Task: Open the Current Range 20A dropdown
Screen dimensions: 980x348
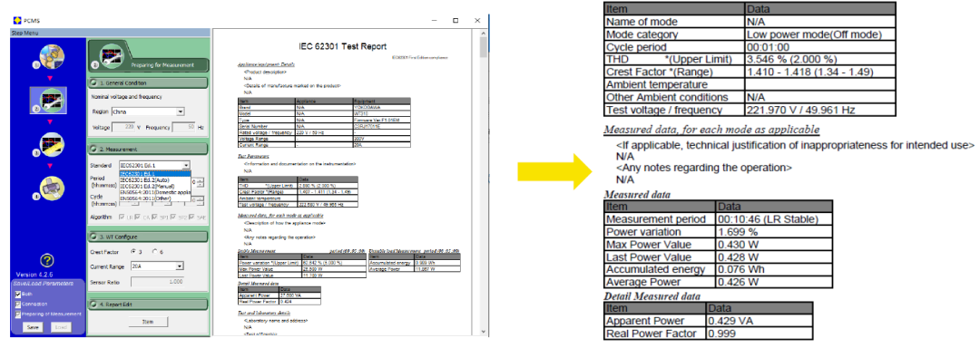Action: [x=157, y=266]
